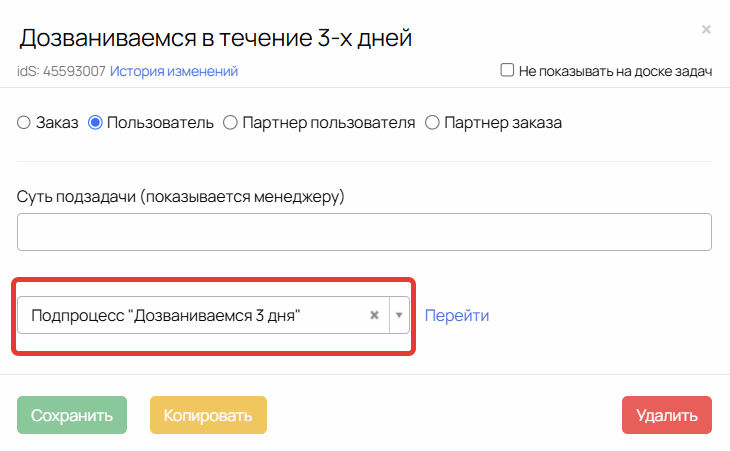Image resolution: width=730 pixels, height=451 pixels.
Task: Click the title 'Дозваниваемся в течение 3-х дней'
Action: 216,38
